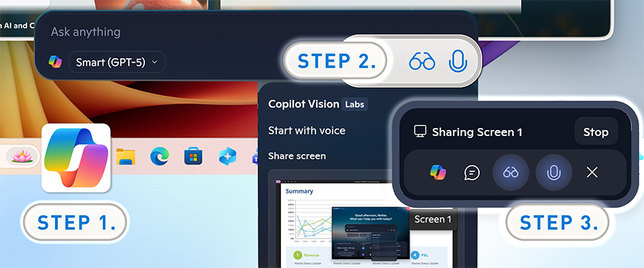Open the chat bubble icon in sharing toolbar

point(472,172)
